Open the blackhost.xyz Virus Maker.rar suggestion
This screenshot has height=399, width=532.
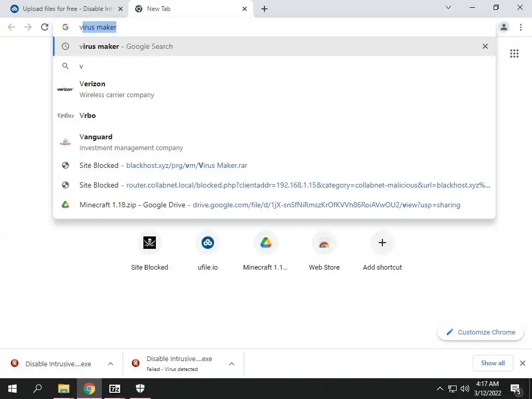(274, 165)
